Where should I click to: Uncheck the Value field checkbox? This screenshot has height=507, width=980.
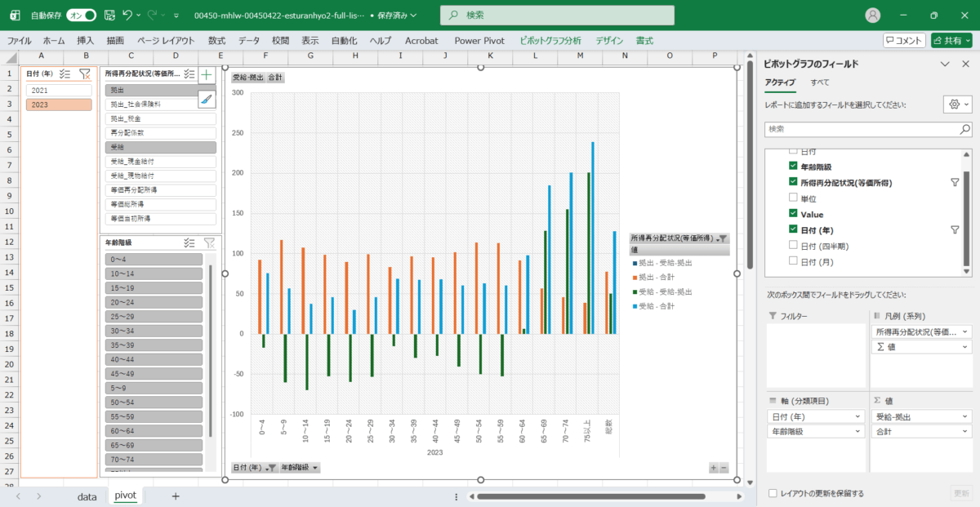[x=793, y=214]
